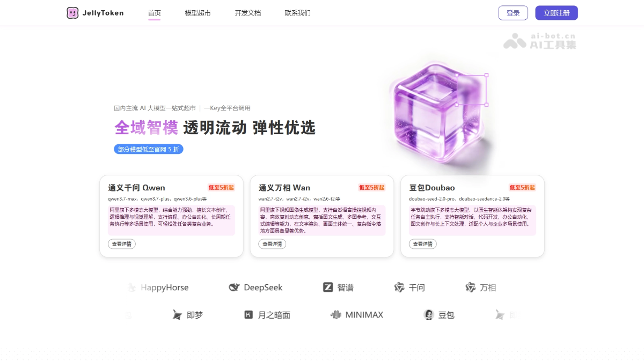Screen dimensions: 644x362
Task: Open the 联系我们 nav item
Action: click(298, 13)
